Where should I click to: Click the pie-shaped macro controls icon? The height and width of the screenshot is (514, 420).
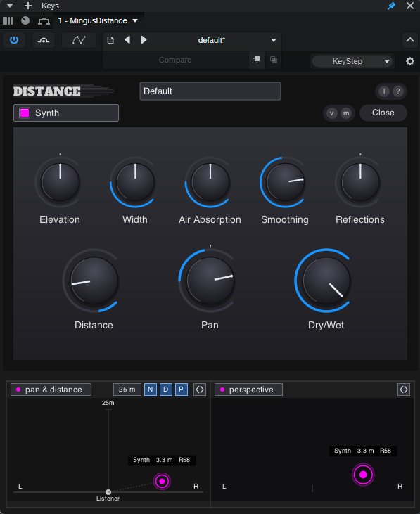point(25,20)
